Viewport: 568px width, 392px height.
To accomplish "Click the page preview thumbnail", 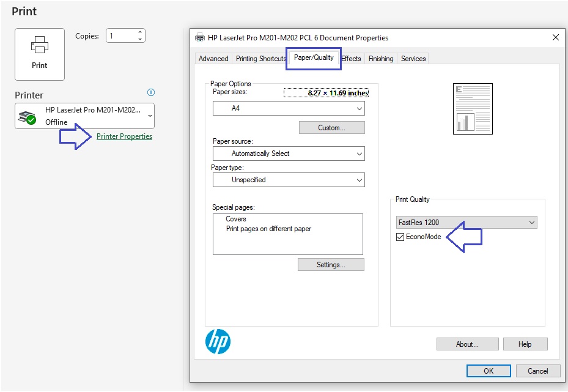I will [x=473, y=109].
